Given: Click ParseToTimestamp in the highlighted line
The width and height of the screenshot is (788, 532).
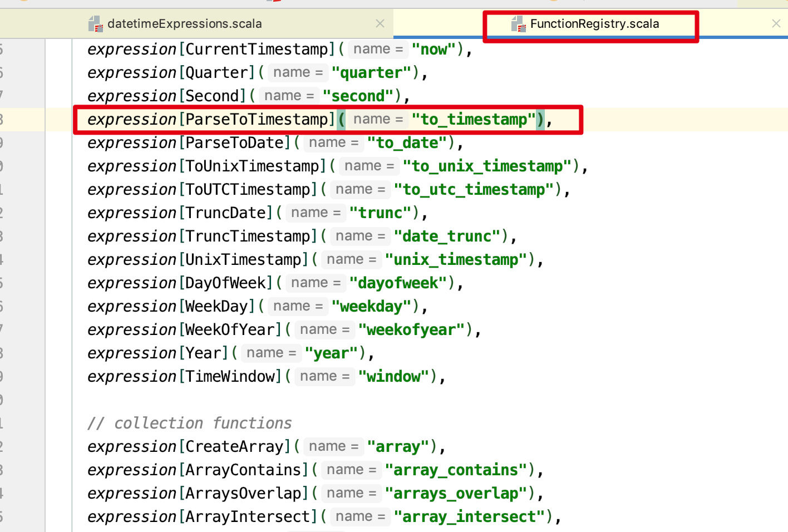Looking at the screenshot, I should (257, 119).
